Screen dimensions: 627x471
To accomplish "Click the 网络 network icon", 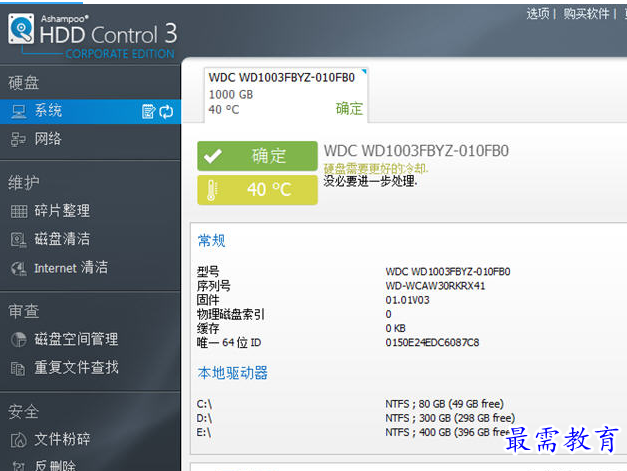I will click(18, 139).
